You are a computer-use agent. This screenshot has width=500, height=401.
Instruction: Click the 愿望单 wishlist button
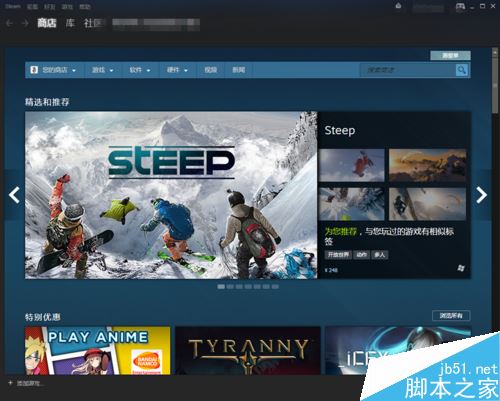click(x=450, y=55)
